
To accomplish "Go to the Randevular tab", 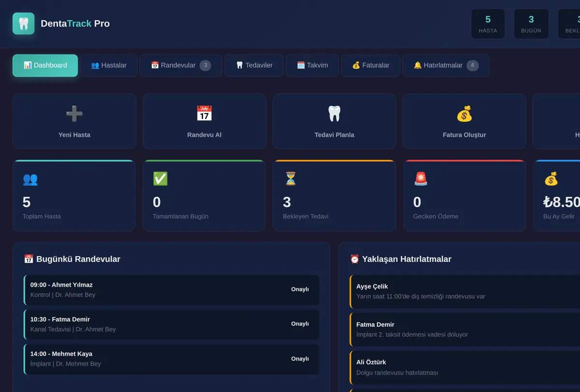I will click(181, 65).
